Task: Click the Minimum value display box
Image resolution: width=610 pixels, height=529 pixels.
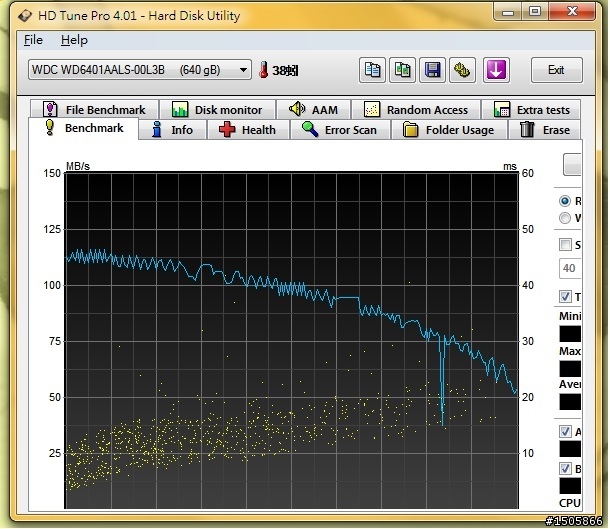Action: 570,334
